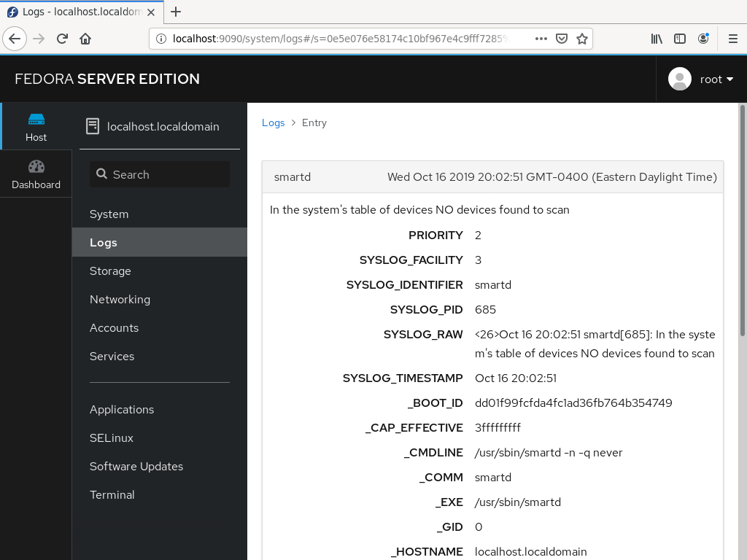
Task: Click the entry timestamp Wed Oct 16 2019
Action: (x=552, y=177)
